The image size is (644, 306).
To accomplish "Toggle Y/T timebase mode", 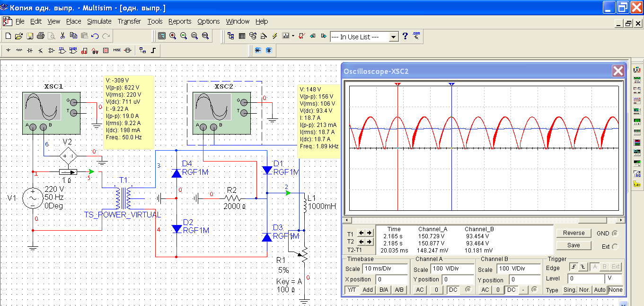I will [353, 289].
